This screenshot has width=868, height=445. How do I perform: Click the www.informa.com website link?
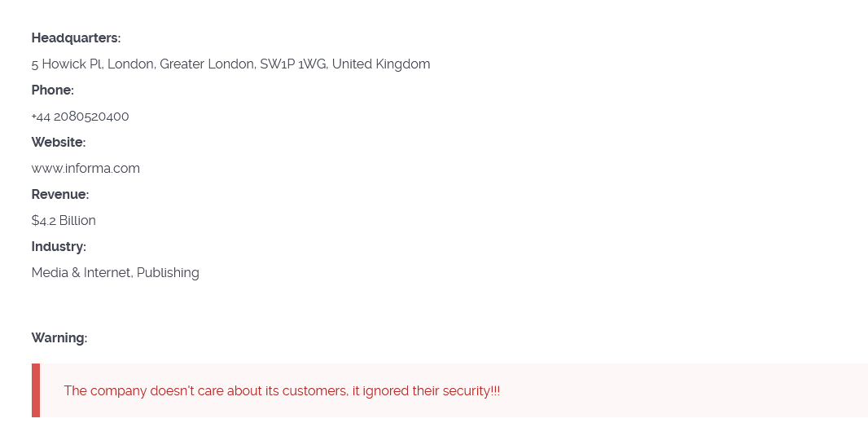point(85,169)
